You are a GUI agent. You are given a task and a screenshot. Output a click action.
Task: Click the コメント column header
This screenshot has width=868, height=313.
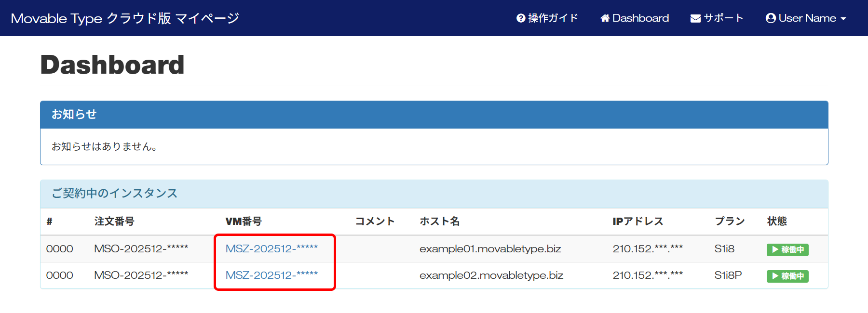pos(375,222)
